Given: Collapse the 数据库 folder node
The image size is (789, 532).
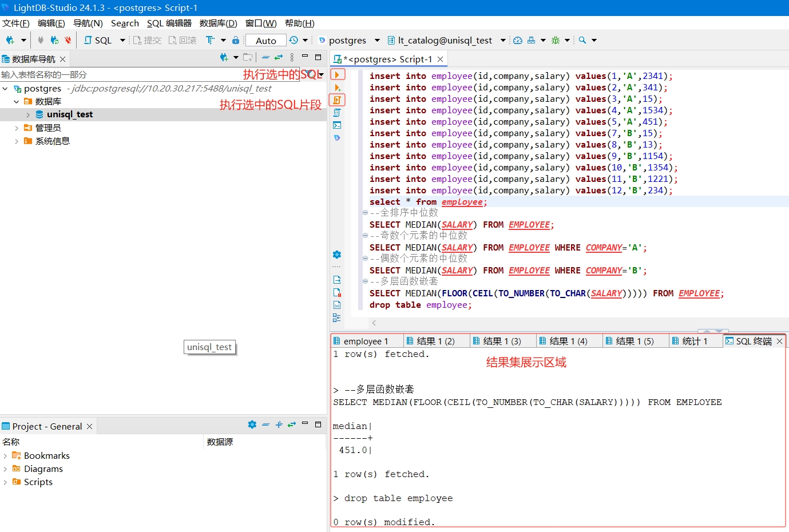Looking at the screenshot, I should 17,102.
